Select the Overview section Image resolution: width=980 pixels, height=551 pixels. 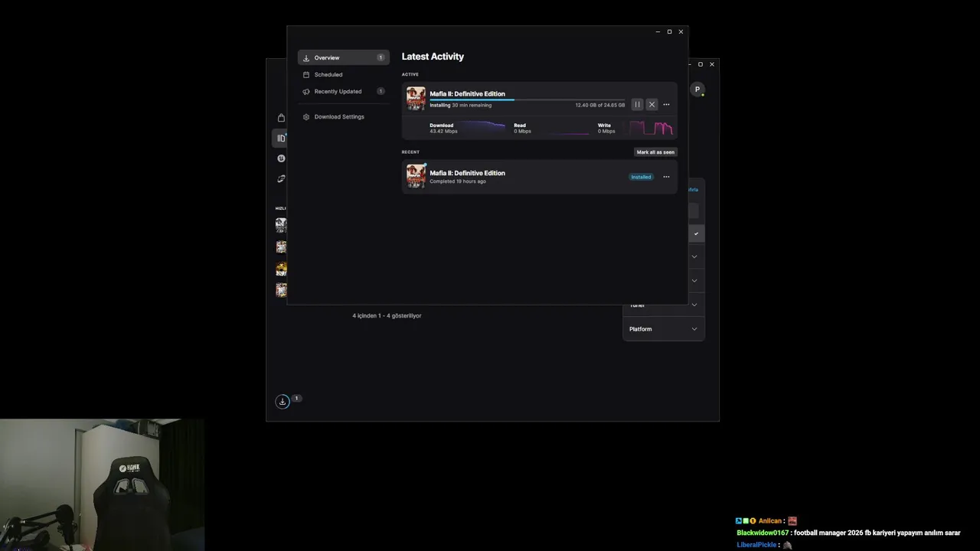(344, 57)
